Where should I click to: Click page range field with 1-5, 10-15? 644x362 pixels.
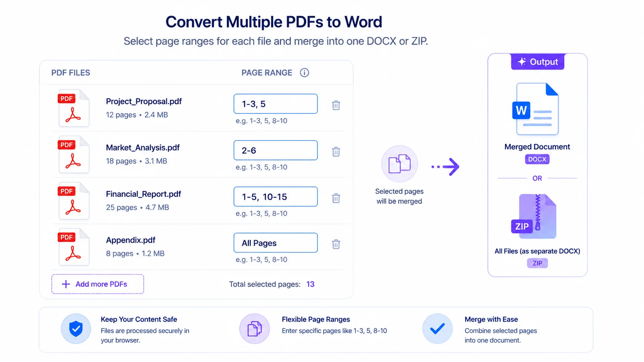click(276, 197)
